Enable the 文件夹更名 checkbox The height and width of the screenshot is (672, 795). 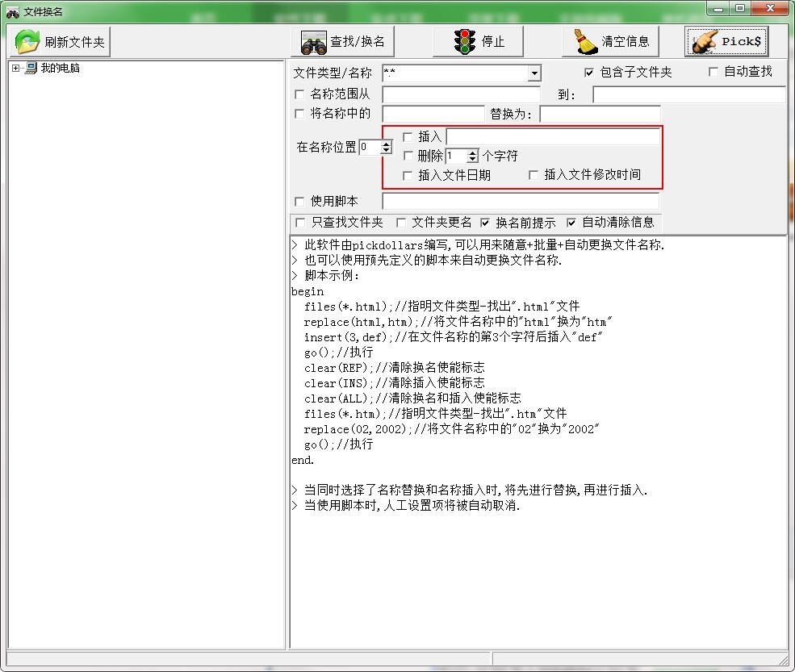click(x=400, y=223)
